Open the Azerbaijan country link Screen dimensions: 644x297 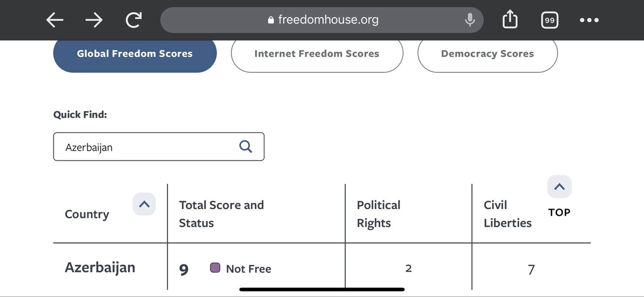point(100,267)
